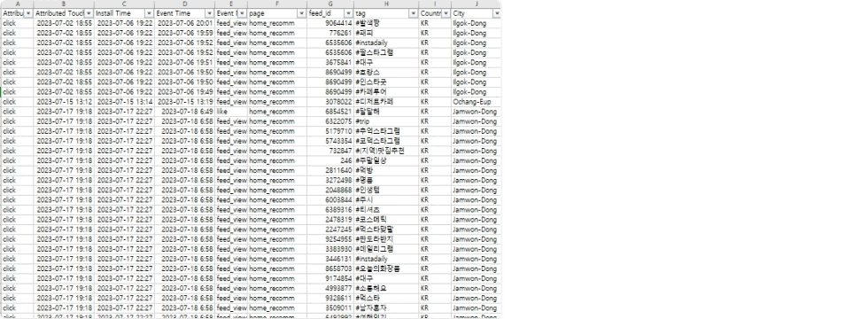Select column D by its letter header
Image resolution: width=868 pixels, height=319 pixels.
184,4
